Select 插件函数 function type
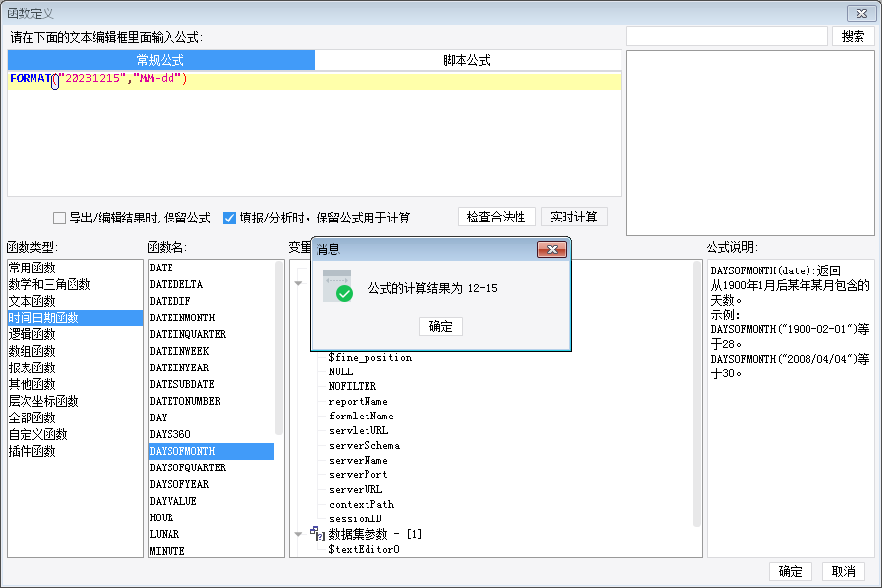Screen dimensions: 882x588 point(75,451)
